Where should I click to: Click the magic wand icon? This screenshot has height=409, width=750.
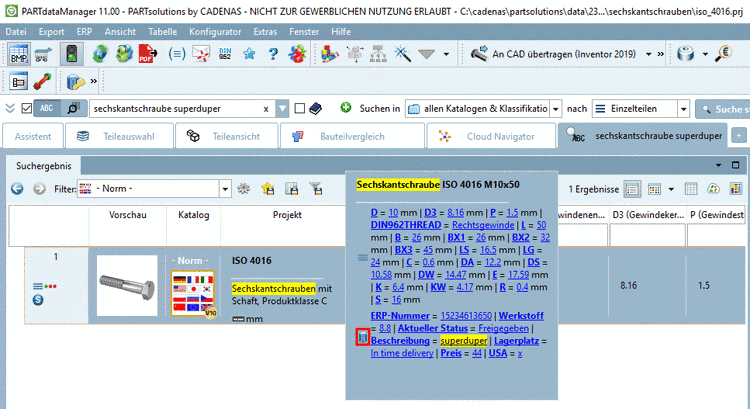(x=403, y=54)
